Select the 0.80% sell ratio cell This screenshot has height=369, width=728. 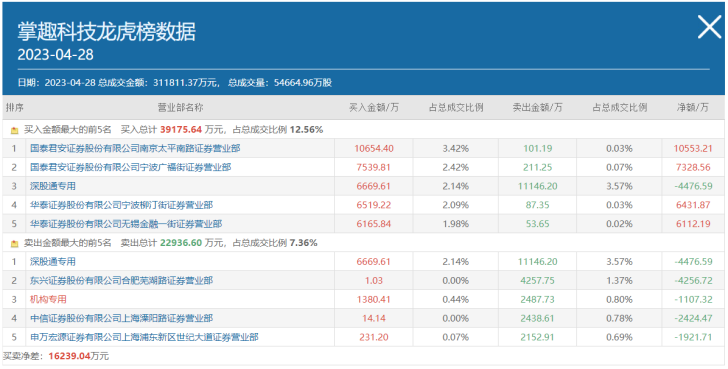click(x=619, y=299)
